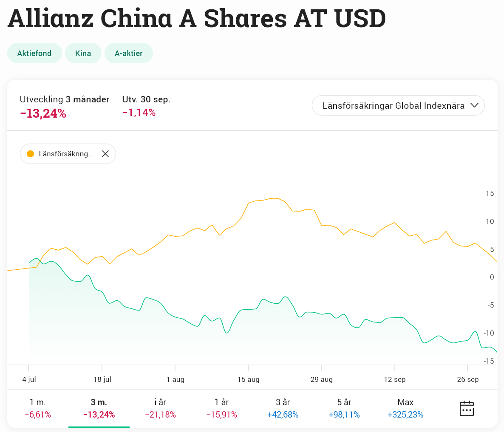The height and width of the screenshot is (432, 504).
Task: Select the 1 m. period tab
Action: tap(37, 408)
